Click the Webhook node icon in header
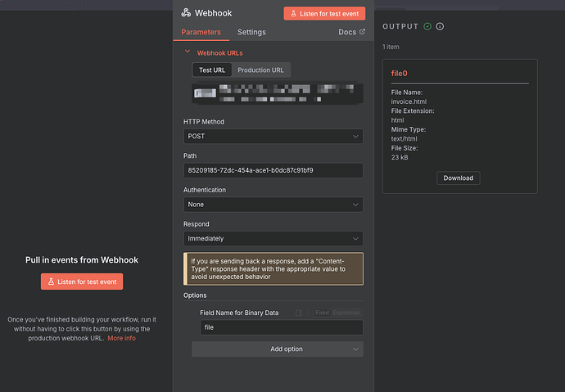This screenshot has height=392, width=565. click(186, 13)
